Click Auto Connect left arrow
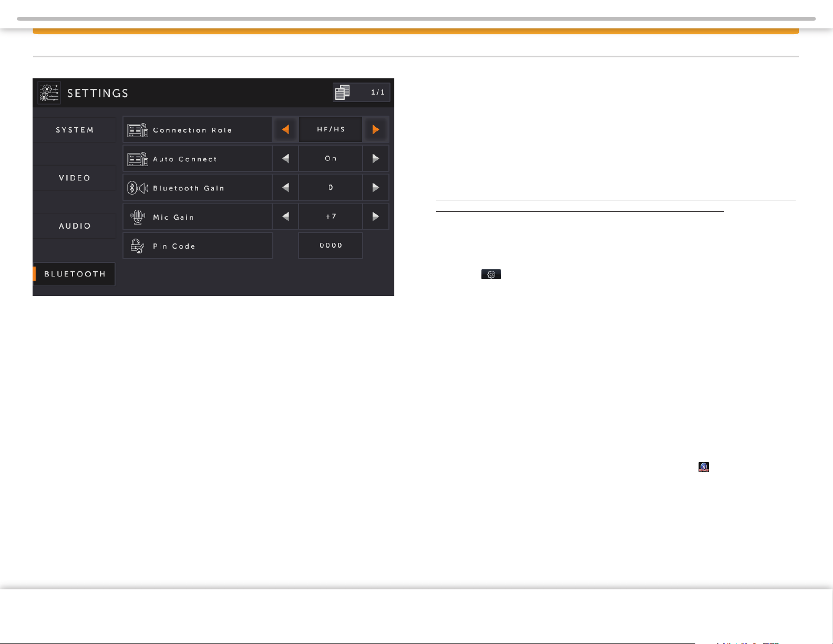 [285, 158]
